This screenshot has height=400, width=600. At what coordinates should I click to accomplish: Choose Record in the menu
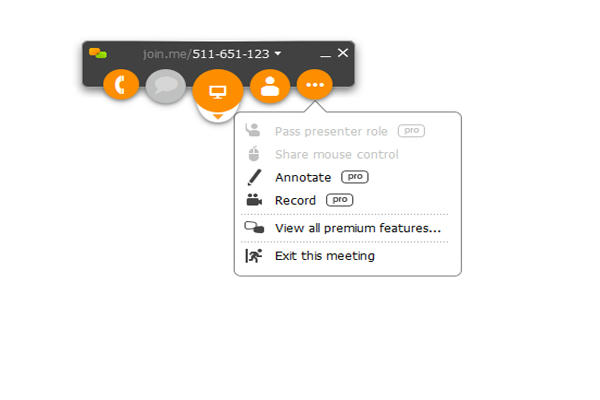click(x=295, y=200)
